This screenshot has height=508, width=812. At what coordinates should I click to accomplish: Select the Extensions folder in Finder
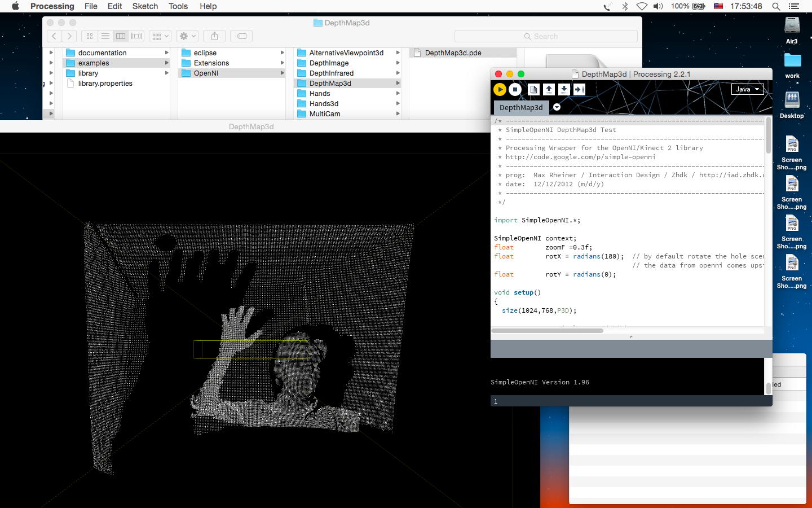click(x=232, y=63)
